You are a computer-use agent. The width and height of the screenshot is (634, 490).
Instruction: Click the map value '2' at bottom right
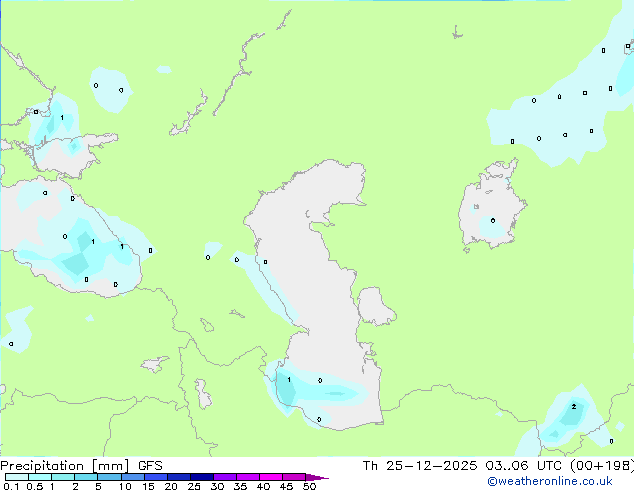click(x=574, y=407)
